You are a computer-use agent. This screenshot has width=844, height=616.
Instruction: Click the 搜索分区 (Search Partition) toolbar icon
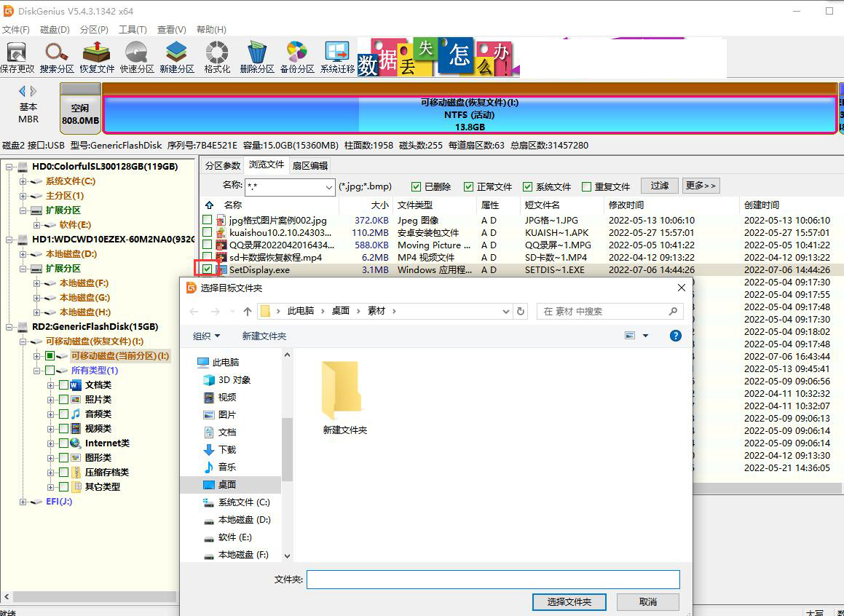point(57,57)
